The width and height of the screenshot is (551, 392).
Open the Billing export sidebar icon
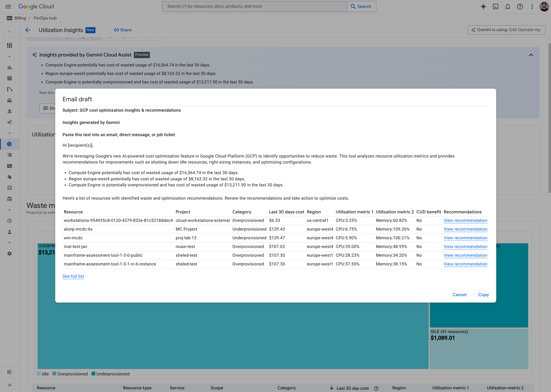click(10, 111)
